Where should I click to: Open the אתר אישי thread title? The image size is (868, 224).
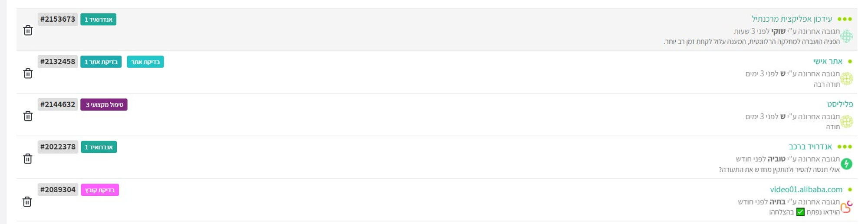tap(828, 61)
